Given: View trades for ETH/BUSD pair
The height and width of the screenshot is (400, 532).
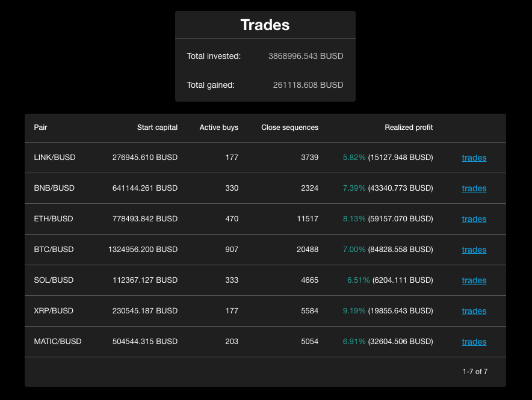Looking at the screenshot, I should click(474, 220).
